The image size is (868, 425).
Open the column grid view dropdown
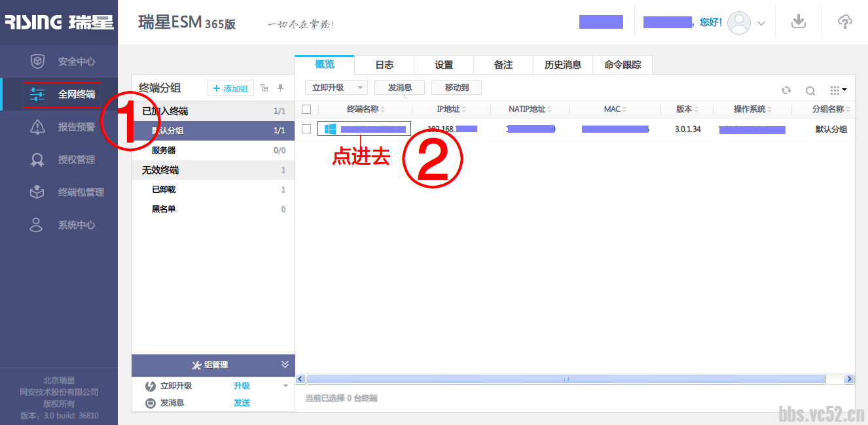[838, 90]
